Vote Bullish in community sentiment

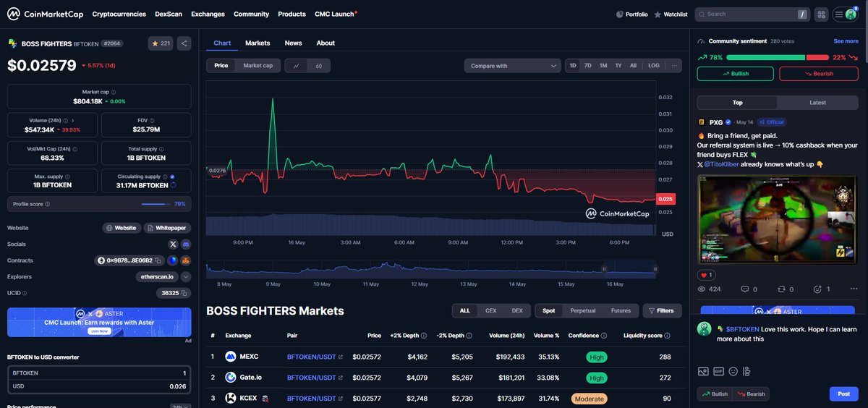[x=735, y=74]
